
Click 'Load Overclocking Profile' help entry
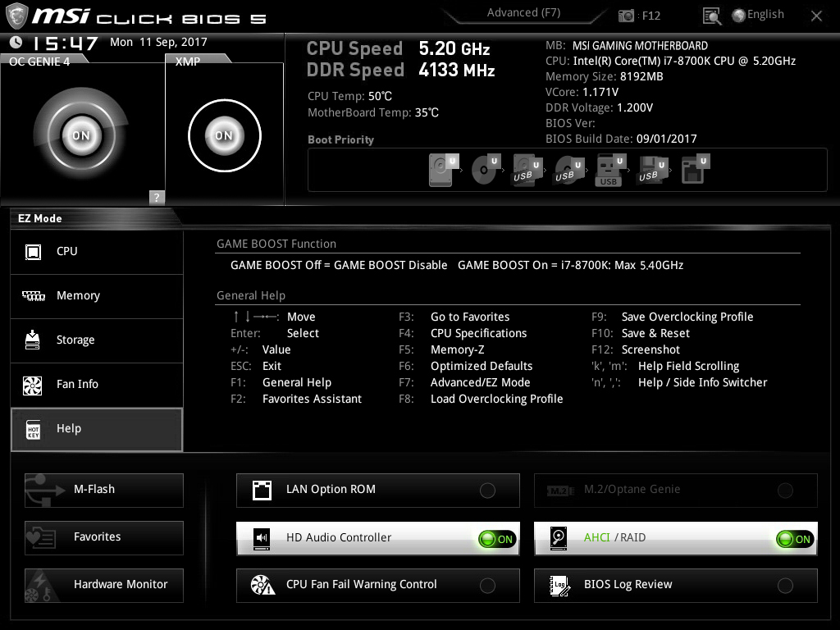pyautogui.click(x=496, y=399)
